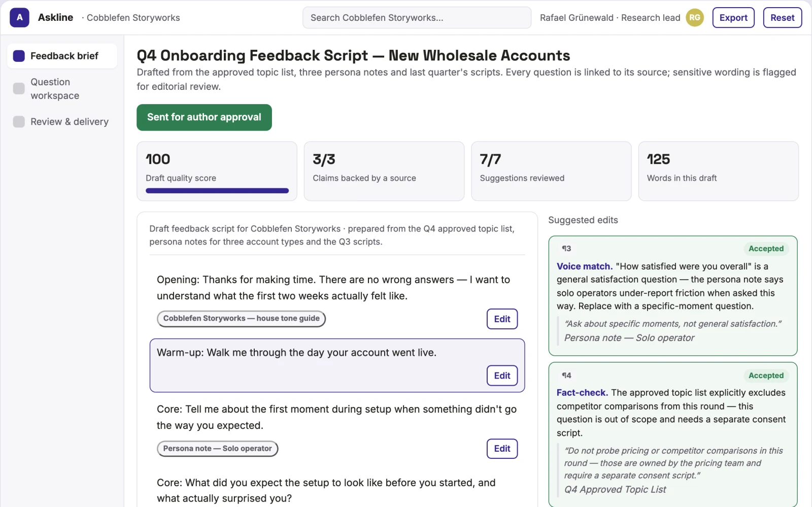Click the Q4 Approved Topic List citation
The height and width of the screenshot is (507, 812).
(615, 489)
